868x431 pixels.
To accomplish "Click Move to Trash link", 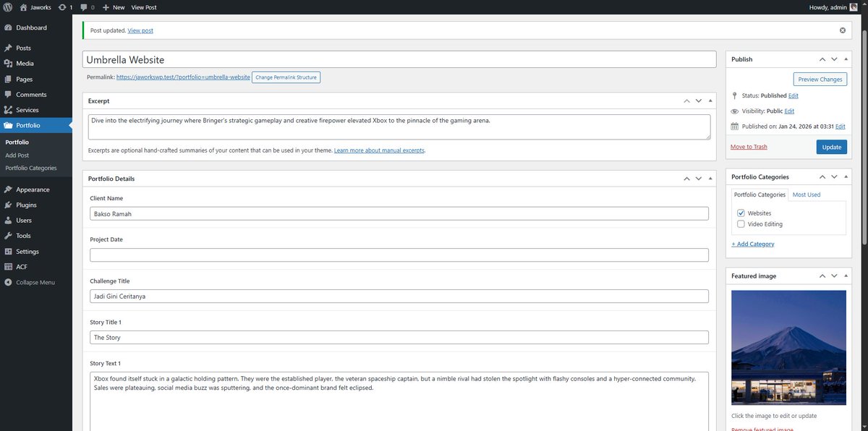I will tap(749, 147).
